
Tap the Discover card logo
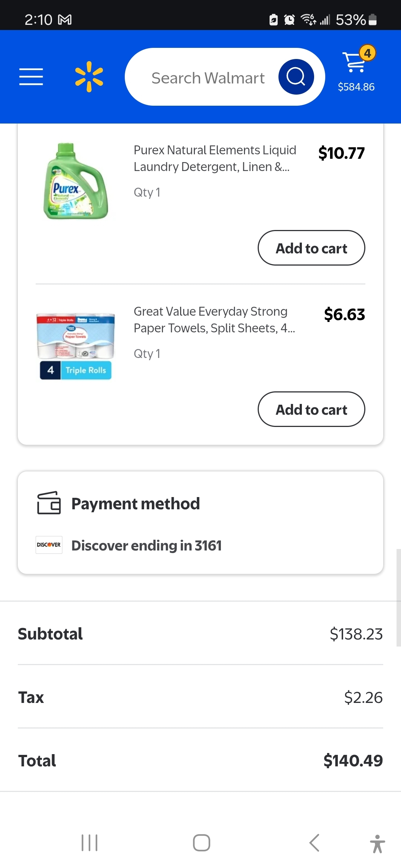(49, 545)
